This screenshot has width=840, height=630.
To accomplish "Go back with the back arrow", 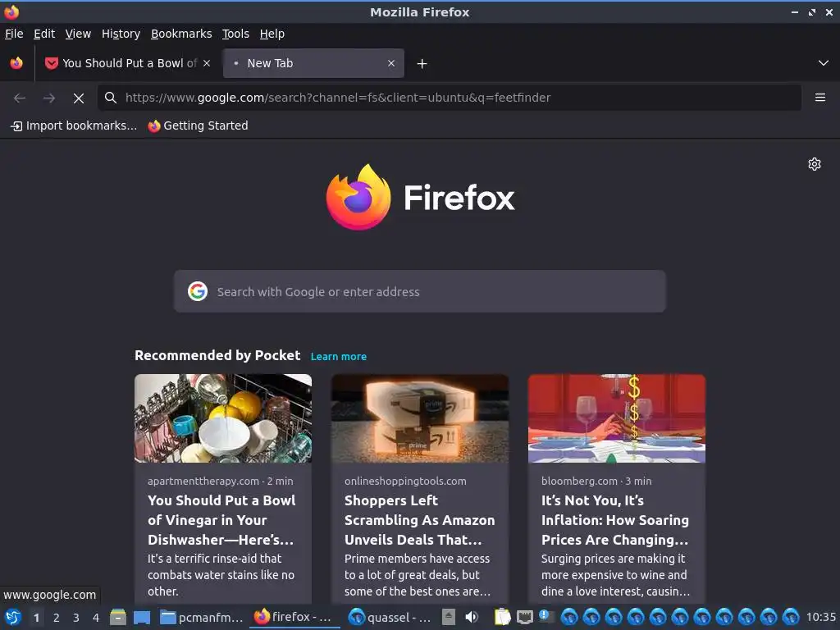I will tap(20, 98).
